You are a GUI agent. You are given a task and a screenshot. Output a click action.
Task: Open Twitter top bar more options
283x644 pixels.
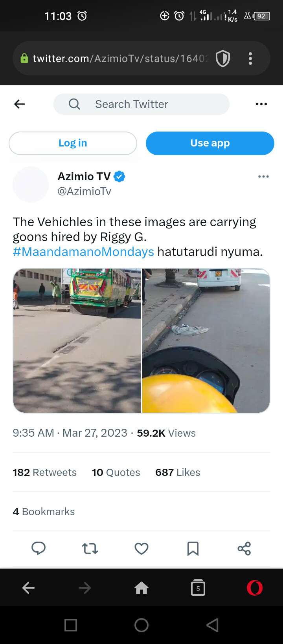coord(261,104)
